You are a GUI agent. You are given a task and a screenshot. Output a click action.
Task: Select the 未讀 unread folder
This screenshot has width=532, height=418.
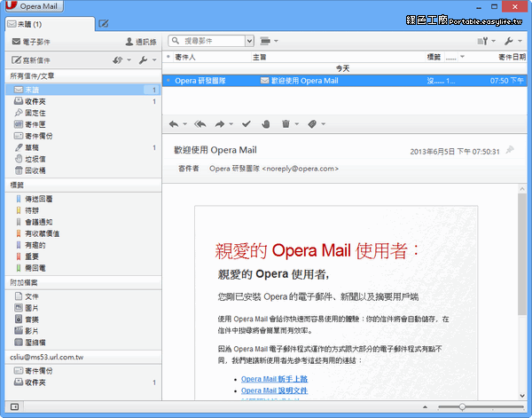click(82, 90)
